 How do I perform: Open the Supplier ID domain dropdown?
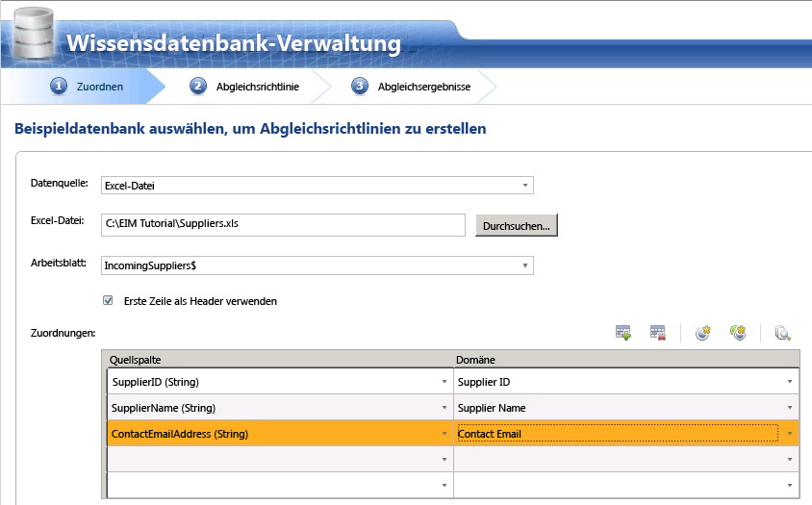pos(790,382)
